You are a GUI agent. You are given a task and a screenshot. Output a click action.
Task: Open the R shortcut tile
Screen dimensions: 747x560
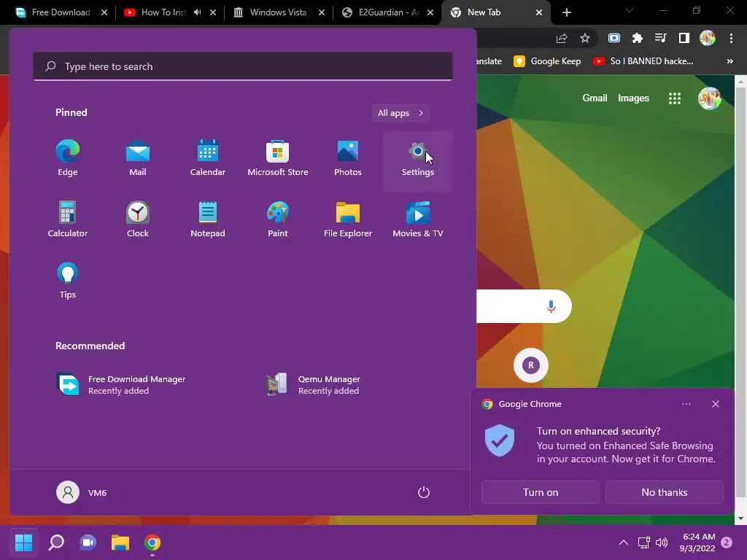[531, 365]
